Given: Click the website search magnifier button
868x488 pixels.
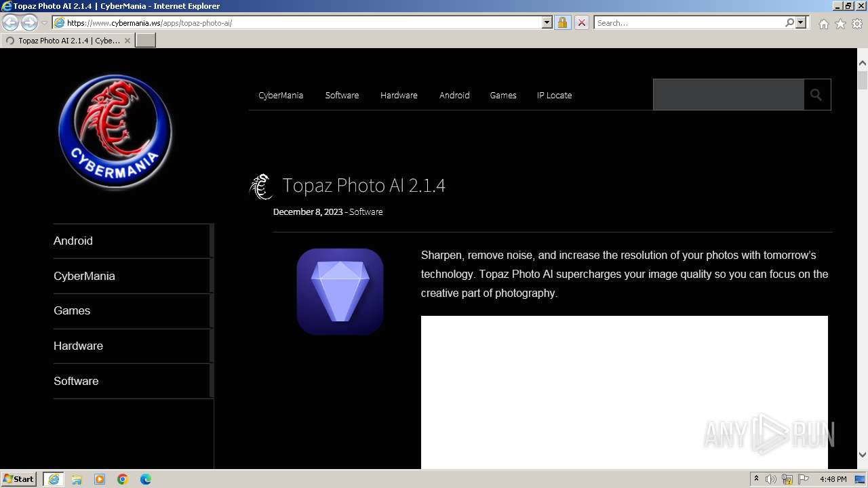Looking at the screenshot, I should pyautogui.click(x=816, y=95).
